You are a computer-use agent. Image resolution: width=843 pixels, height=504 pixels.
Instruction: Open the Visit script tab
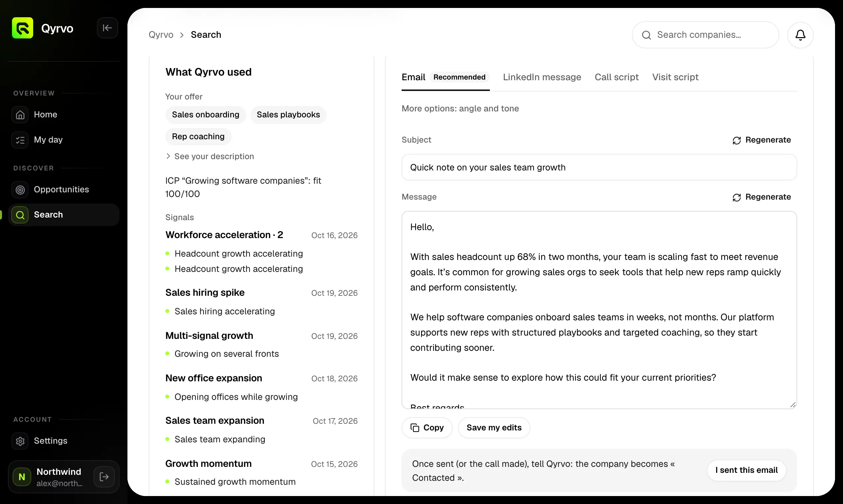pos(675,77)
